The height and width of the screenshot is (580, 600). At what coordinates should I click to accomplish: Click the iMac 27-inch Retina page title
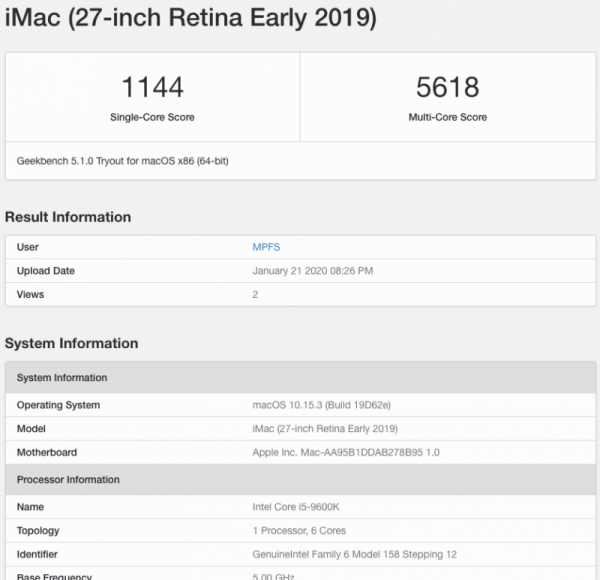[191, 20]
